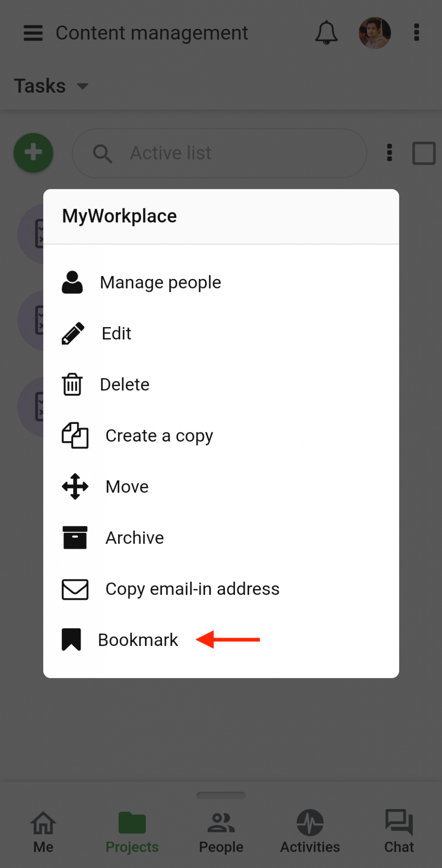Choose Manage people
The image size is (442, 868).
[x=221, y=282]
